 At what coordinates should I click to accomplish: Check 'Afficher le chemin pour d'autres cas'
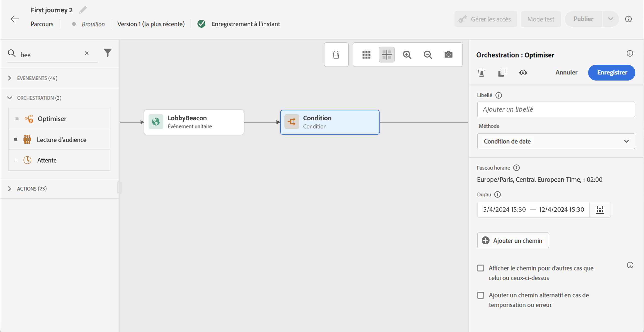pos(480,268)
